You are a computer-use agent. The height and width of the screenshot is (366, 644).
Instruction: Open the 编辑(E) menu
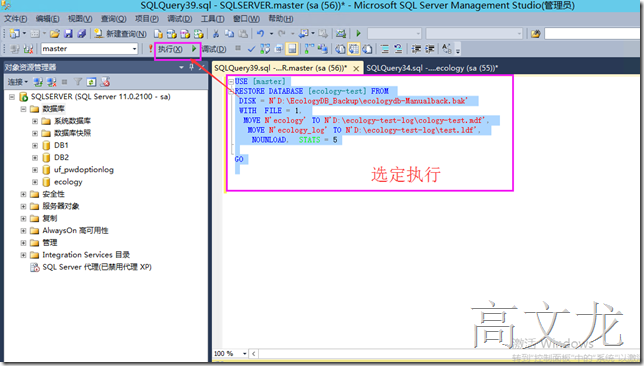47,19
